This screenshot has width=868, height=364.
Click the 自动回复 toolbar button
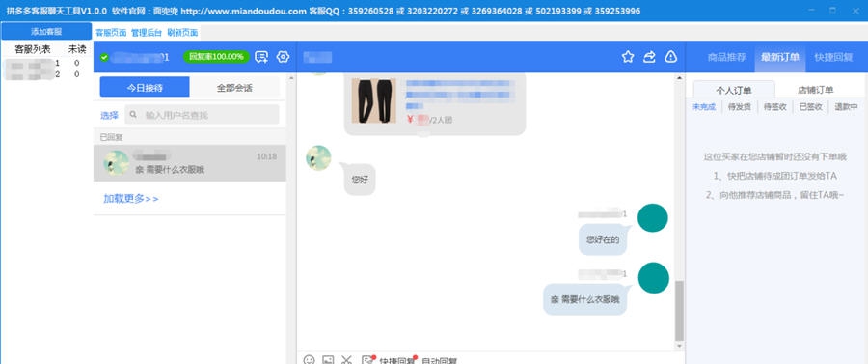(x=440, y=361)
